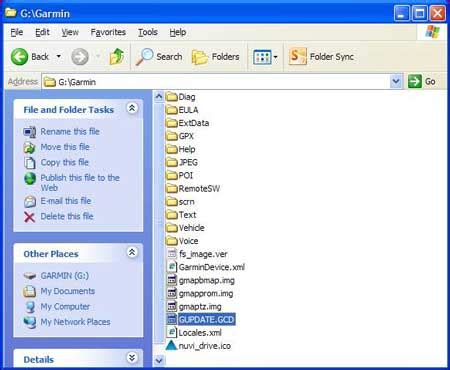Go to GARMIN (G:) drive
450x370 pixels.
pos(65,276)
